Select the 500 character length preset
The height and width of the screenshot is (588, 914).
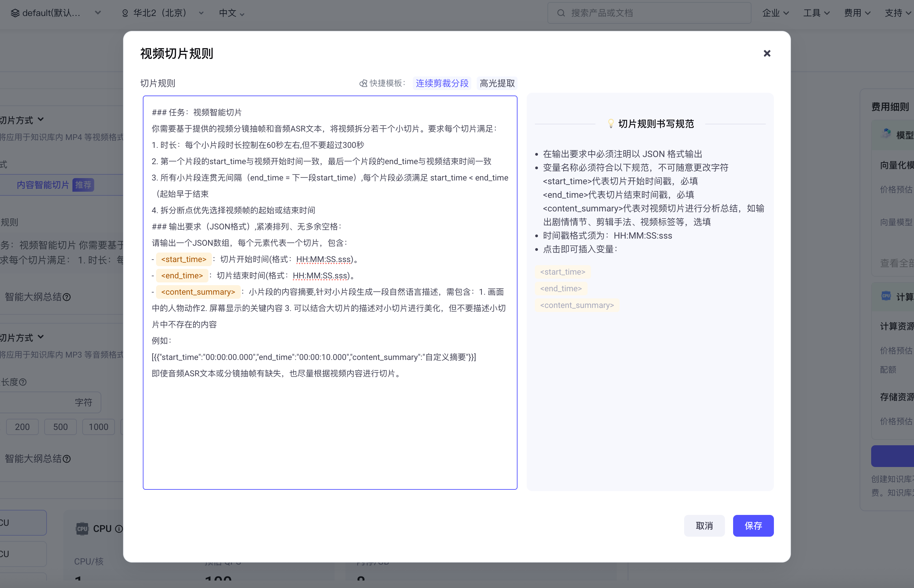[x=60, y=427]
